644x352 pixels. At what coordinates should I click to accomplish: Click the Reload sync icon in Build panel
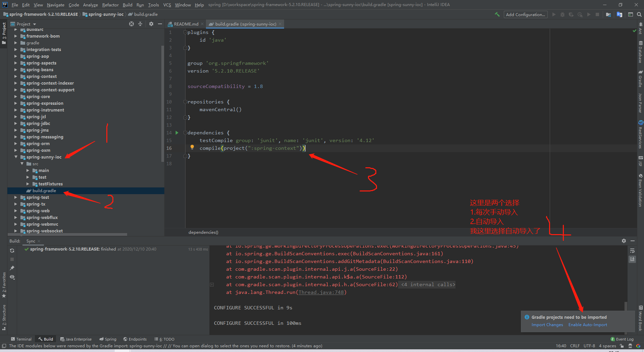tap(12, 251)
